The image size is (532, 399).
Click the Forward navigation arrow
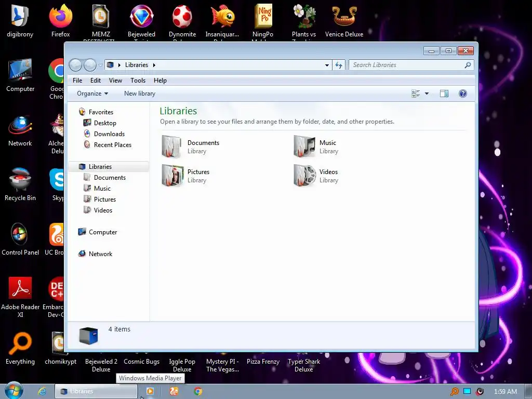pyautogui.click(x=90, y=65)
